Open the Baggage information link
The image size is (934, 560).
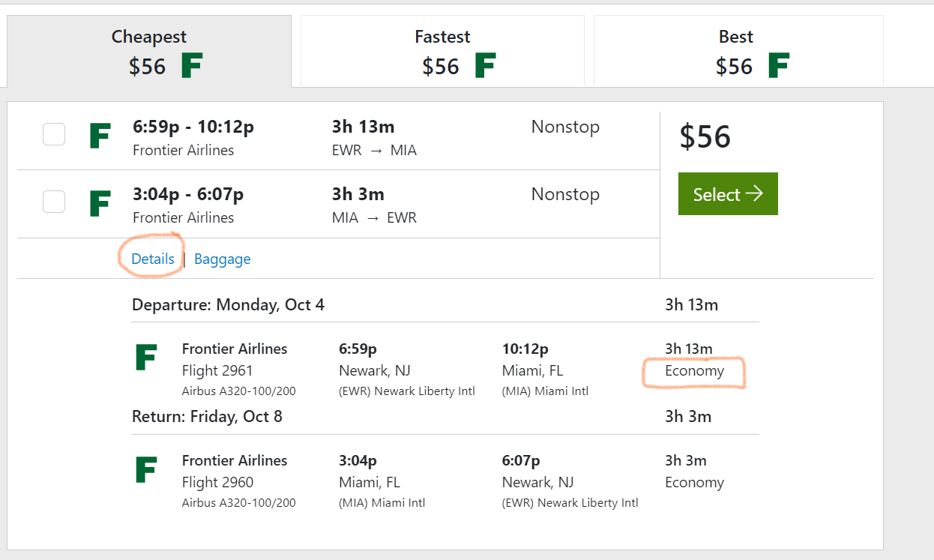tap(223, 259)
